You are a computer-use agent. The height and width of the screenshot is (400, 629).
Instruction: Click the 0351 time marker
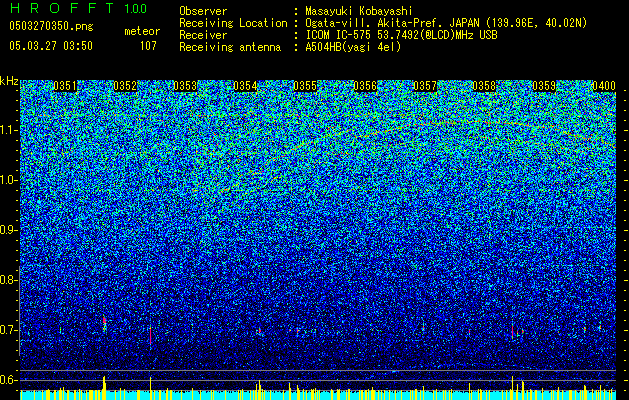click(x=65, y=86)
